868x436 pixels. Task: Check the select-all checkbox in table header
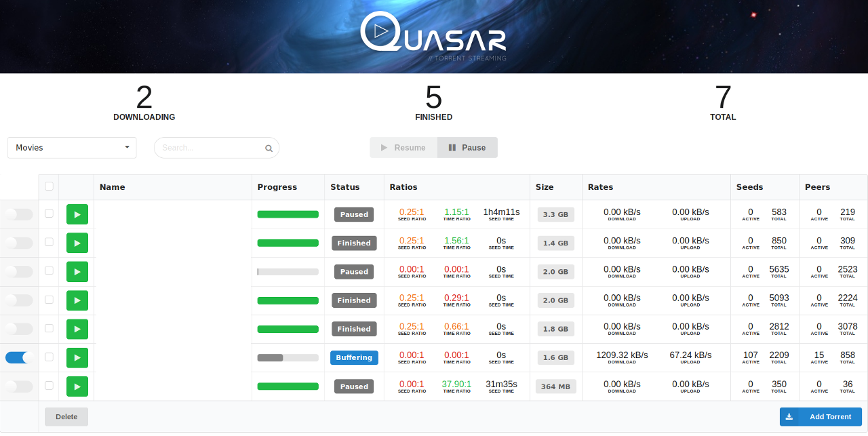[49, 186]
